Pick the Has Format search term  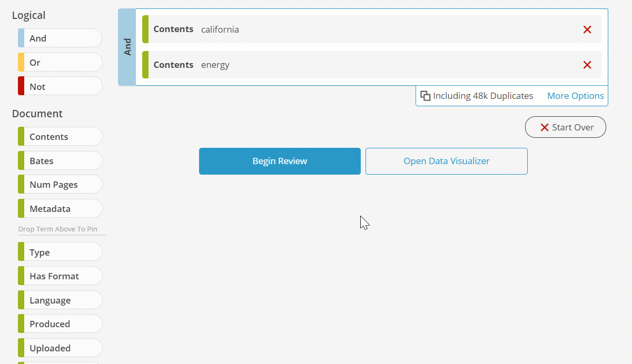pos(60,276)
